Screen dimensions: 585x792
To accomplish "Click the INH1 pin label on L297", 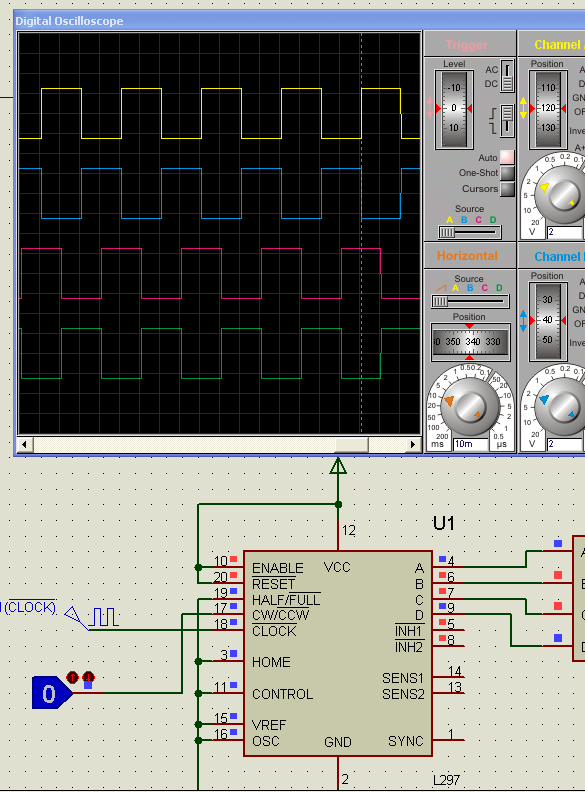I will click(x=409, y=631).
